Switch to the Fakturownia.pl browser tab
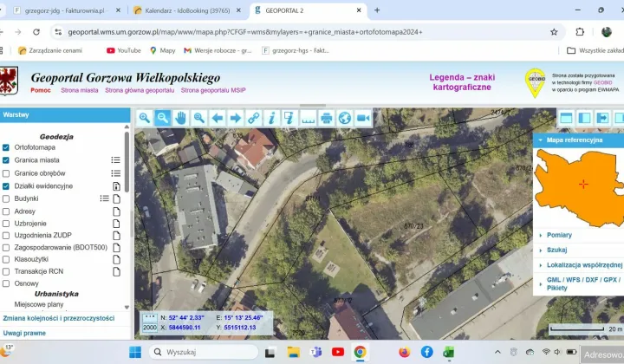 pos(66,10)
